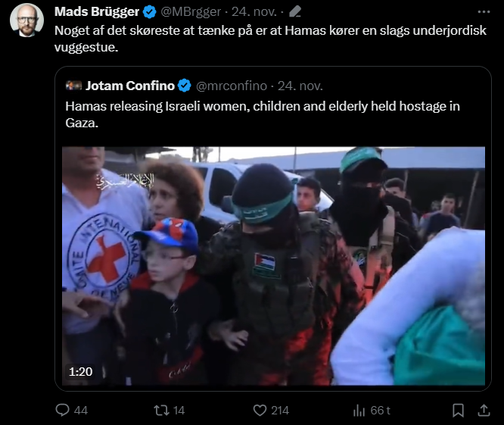Open the @MBrgger handle link

pos(191,12)
